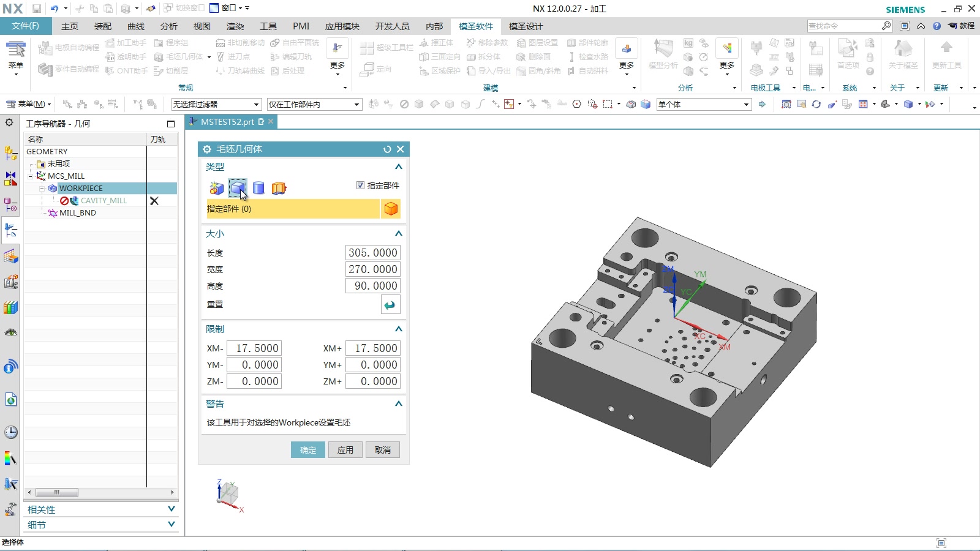Select the orange offset blank type icon
The image size is (980, 551).
coord(279,188)
